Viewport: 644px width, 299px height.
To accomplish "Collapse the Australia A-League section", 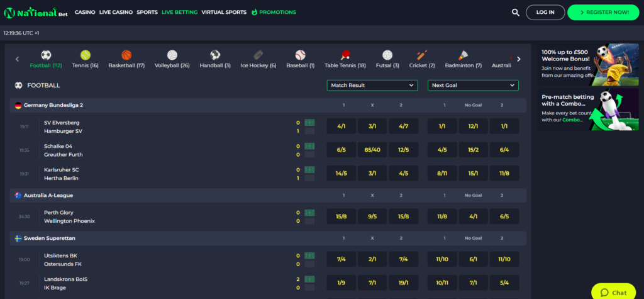I will click(x=268, y=195).
